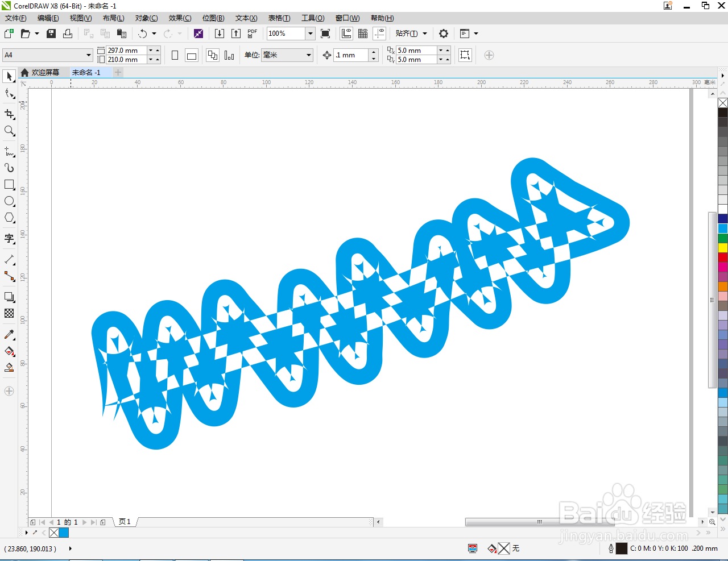Select the Transparency tool
Screen dimensions: 728x561
(x=9, y=313)
